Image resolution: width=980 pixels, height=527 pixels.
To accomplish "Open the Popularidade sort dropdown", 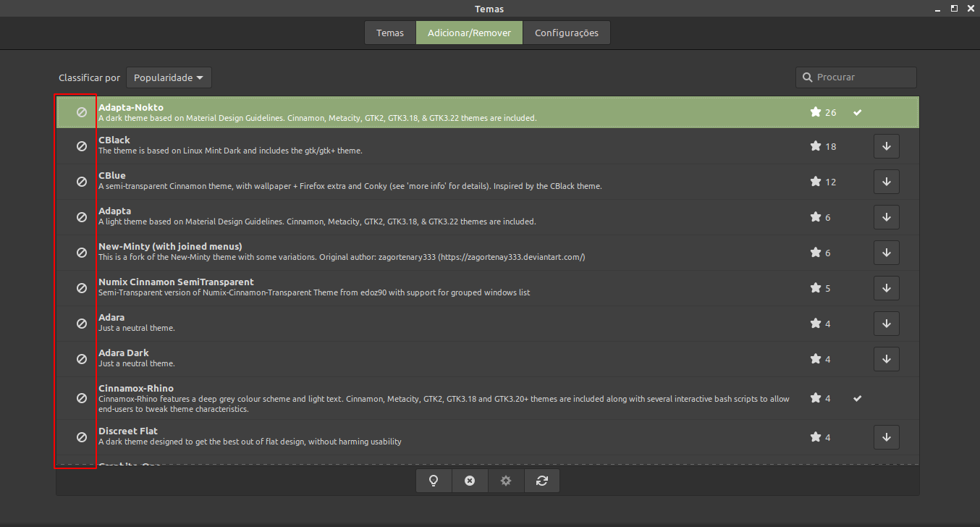I will point(169,77).
